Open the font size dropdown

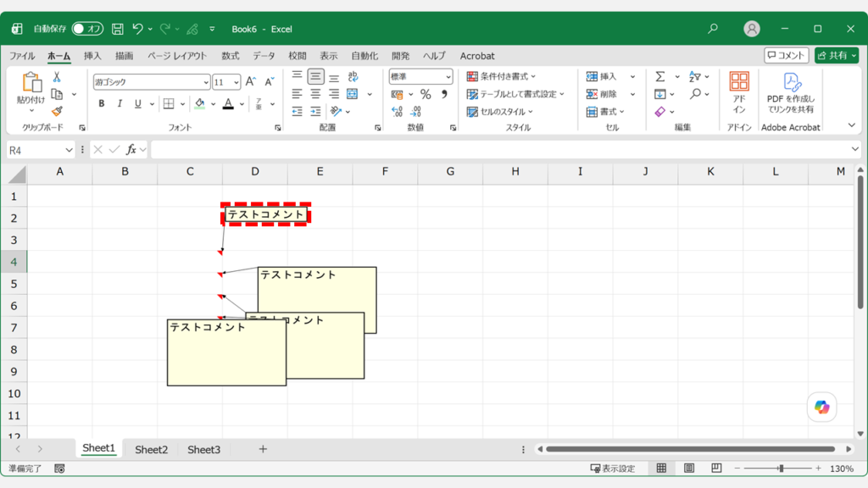(236, 82)
